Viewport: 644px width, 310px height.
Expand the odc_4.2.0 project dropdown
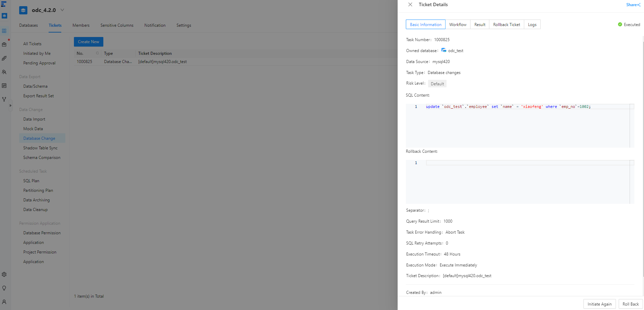coord(62,10)
